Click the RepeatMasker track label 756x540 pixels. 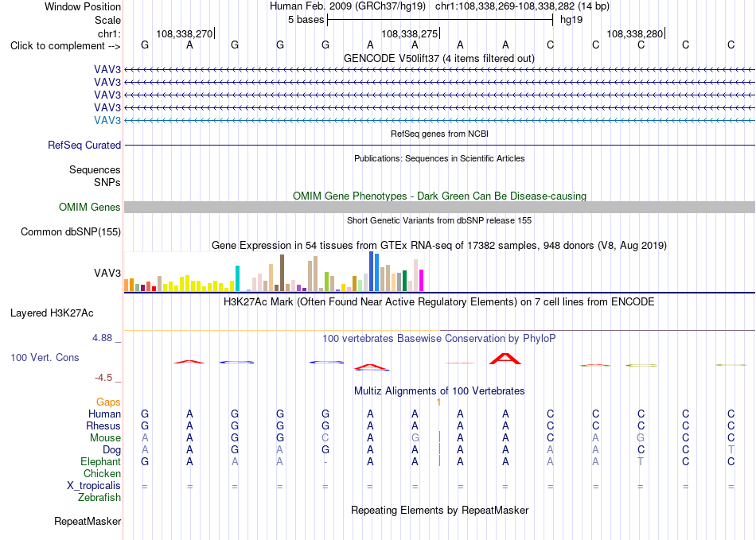[88, 521]
